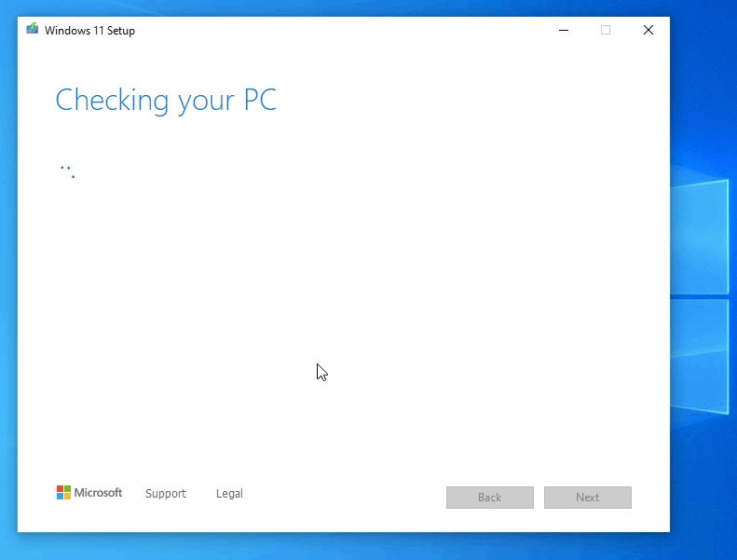Close the Windows 11 Setup window
Viewport: 737px width, 560px height.
tap(648, 30)
